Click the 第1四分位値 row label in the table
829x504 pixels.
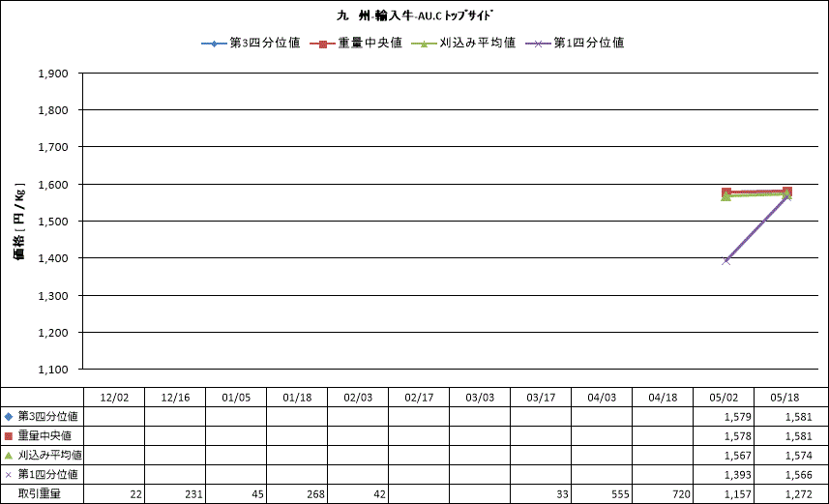48,475
